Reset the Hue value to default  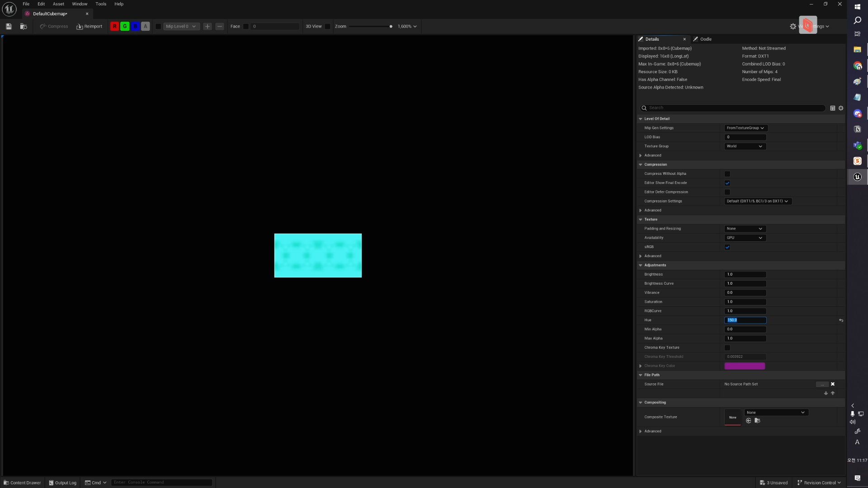point(841,320)
